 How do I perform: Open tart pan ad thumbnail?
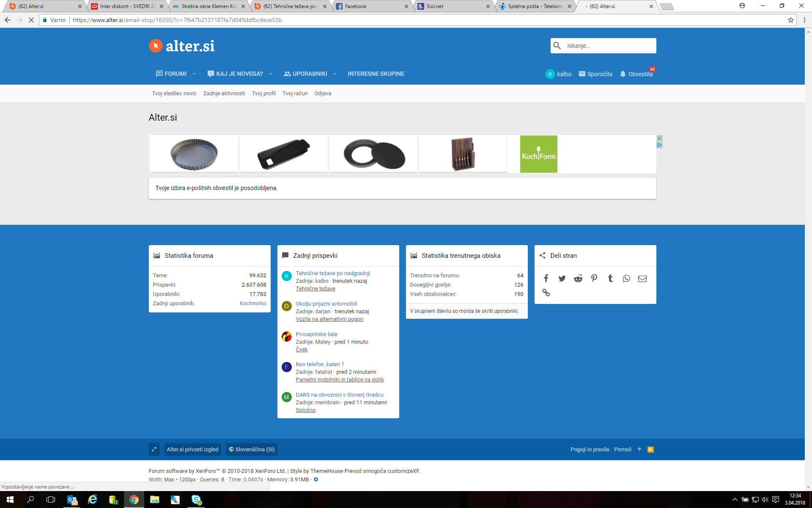pos(194,154)
